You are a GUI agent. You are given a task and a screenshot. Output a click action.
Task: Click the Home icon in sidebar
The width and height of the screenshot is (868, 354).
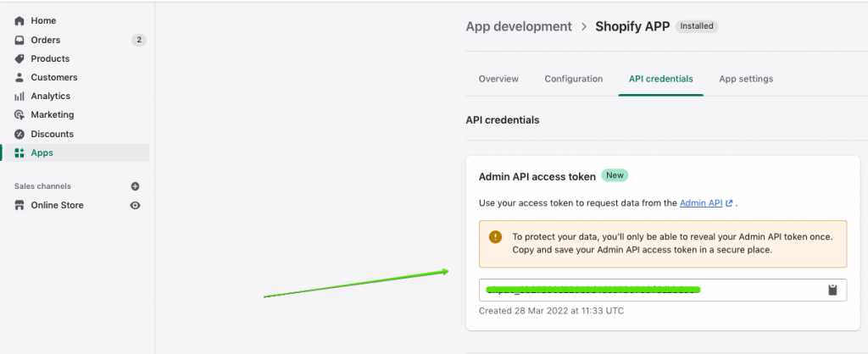click(x=19, y=20)
